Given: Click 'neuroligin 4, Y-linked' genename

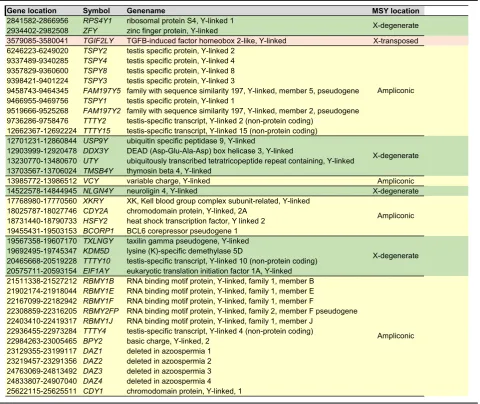Looking at the screenshot, I should 162,191.
